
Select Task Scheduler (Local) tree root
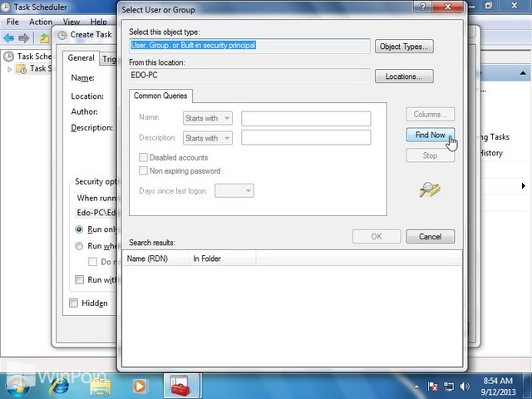28,57
